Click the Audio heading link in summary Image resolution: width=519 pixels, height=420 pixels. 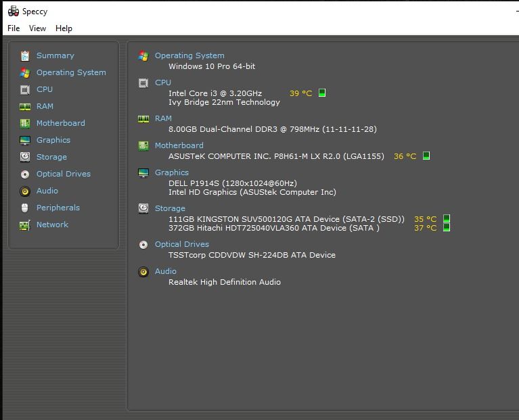tap(166, 271)
